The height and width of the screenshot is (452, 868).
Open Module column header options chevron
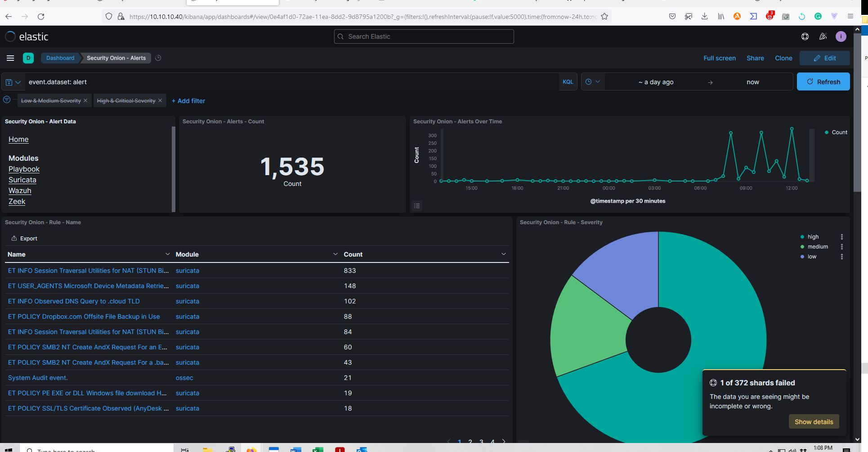[x=335, y=254]
